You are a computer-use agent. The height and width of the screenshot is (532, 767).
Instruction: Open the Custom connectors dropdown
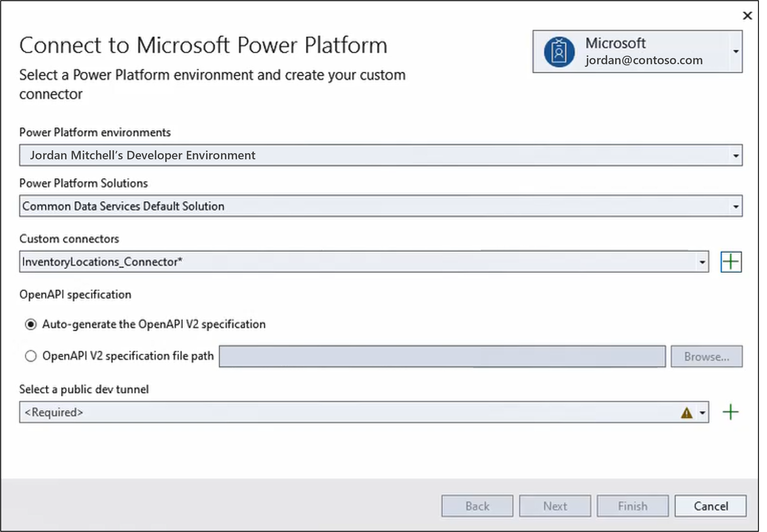(364, 262)
